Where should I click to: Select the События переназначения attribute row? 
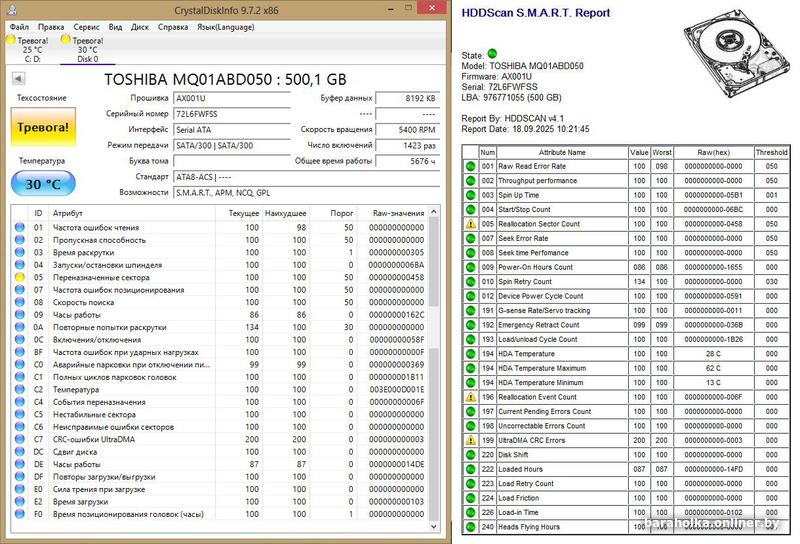(219, 402)
